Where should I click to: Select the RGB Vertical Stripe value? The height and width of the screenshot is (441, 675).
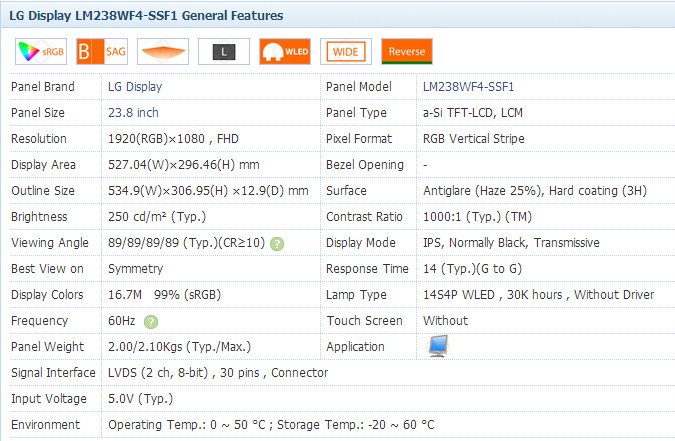pos(474,139)
